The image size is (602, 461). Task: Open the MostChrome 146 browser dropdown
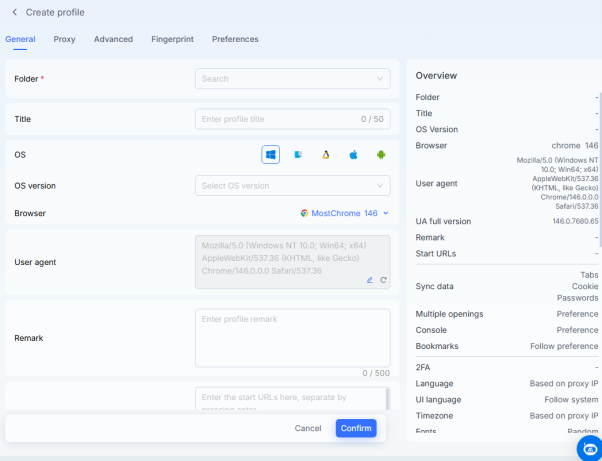click(x=344, y=213)
